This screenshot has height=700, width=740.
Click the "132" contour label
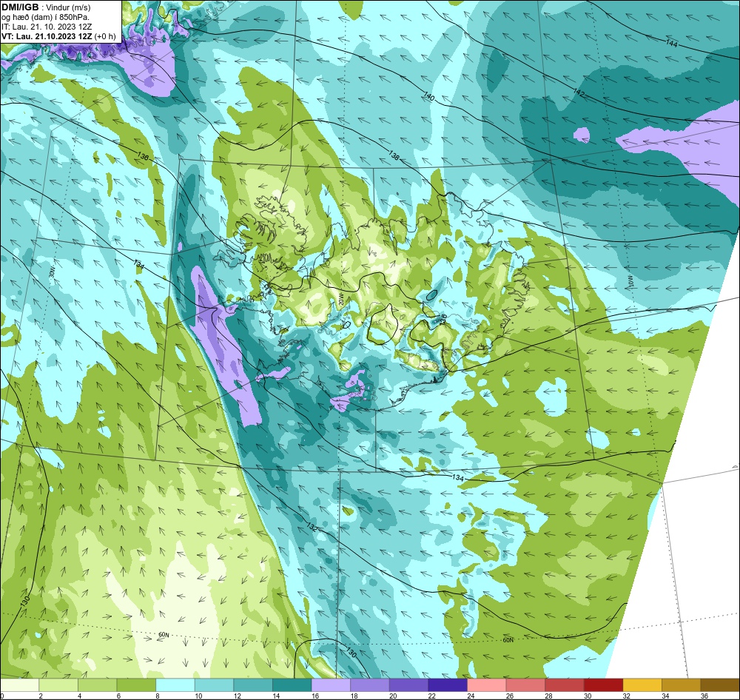(312, 526)
